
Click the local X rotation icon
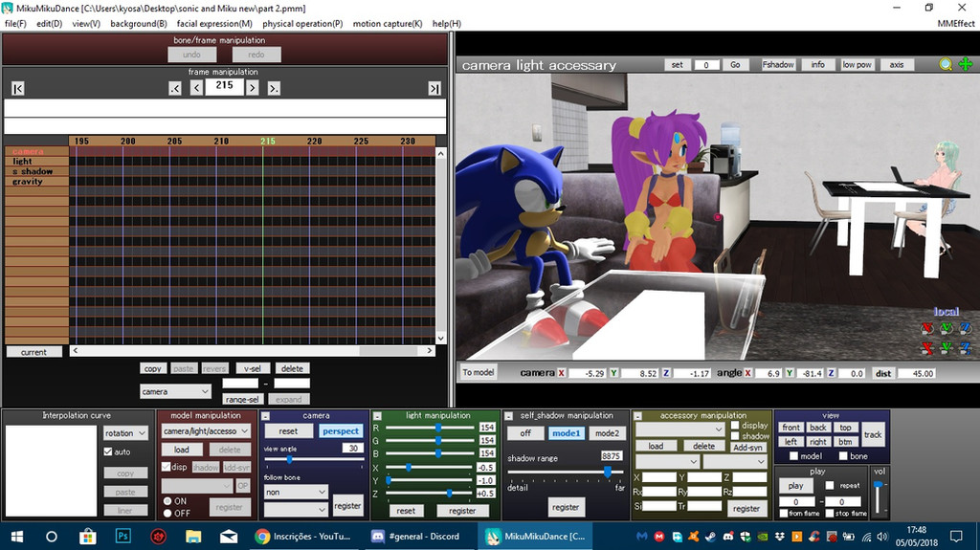coord(927,328)
